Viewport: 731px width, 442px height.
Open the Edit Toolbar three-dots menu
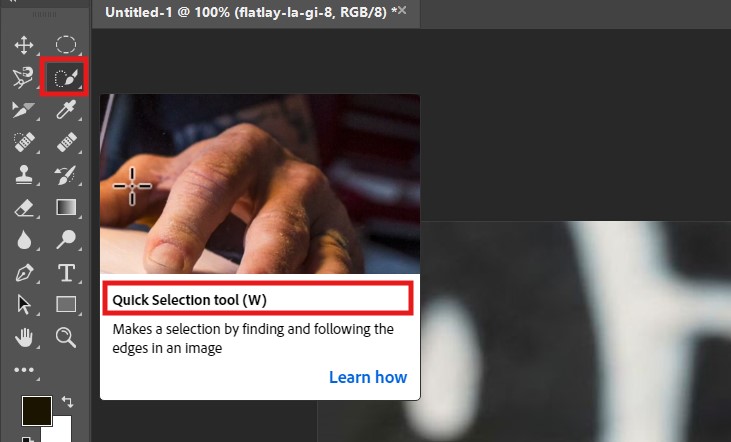click(x=24, y=370)
